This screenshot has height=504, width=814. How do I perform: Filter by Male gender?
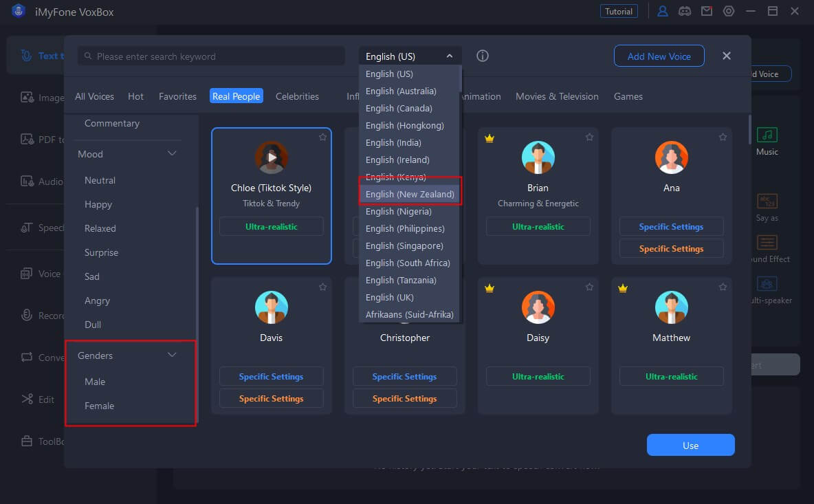95,382
